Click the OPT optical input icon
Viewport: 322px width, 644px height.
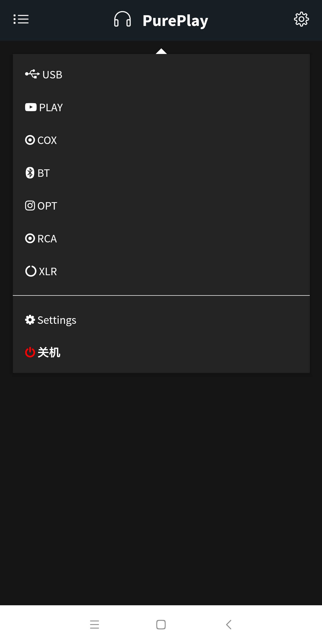[30, 205]
